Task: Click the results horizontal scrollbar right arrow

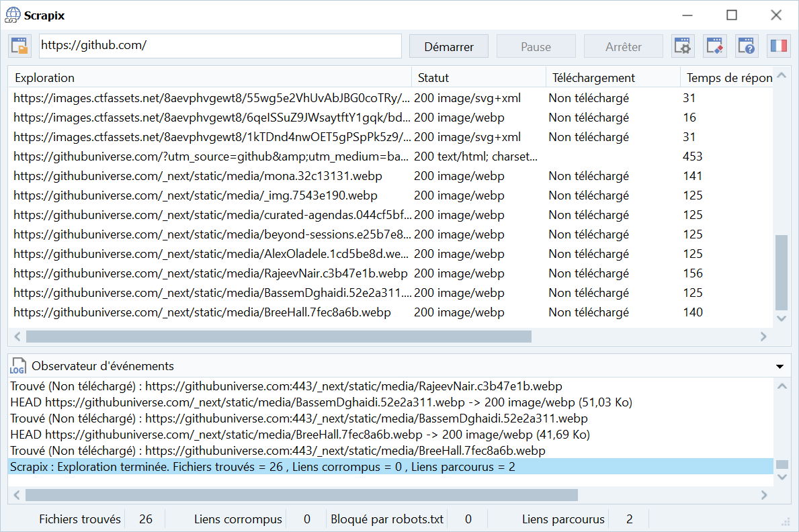Action: click(763, 337)
